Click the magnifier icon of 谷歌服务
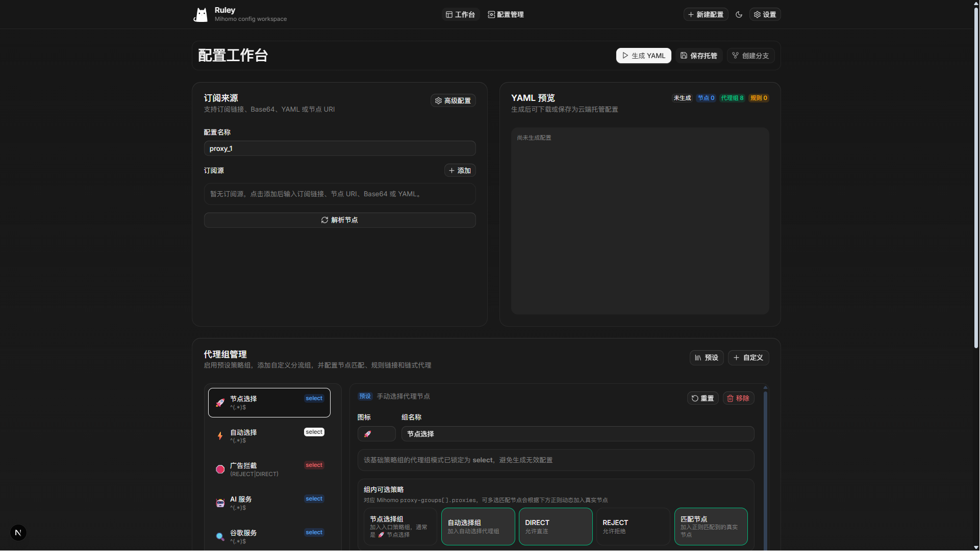Image resolution: width=980 pixels, height=551 pixels. tap(220, 537)
